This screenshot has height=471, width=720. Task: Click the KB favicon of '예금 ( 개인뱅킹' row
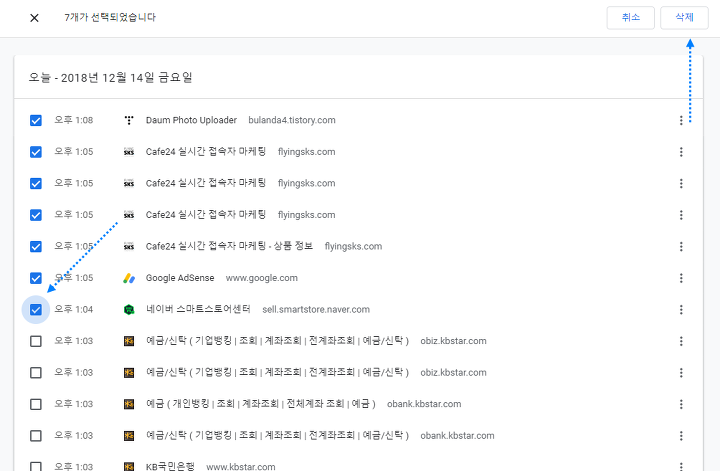coord(129,404)
